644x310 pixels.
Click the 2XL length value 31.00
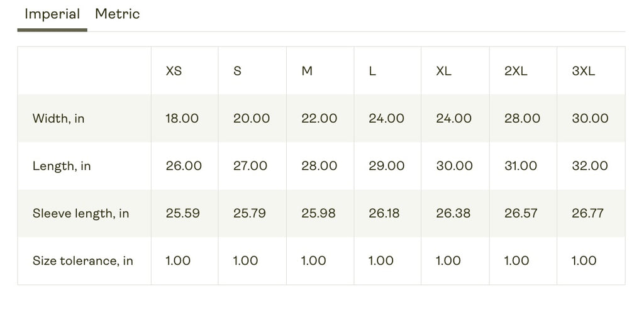[521, 166]
